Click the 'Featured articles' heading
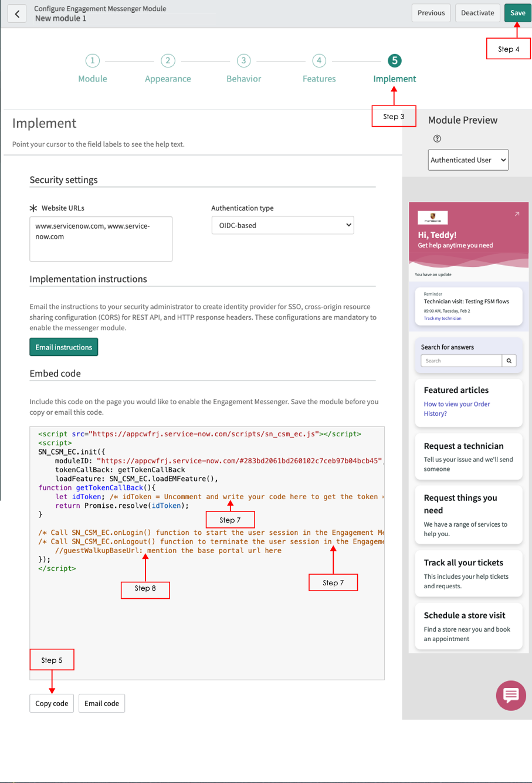Screen dimensions: 532x783 456,390
